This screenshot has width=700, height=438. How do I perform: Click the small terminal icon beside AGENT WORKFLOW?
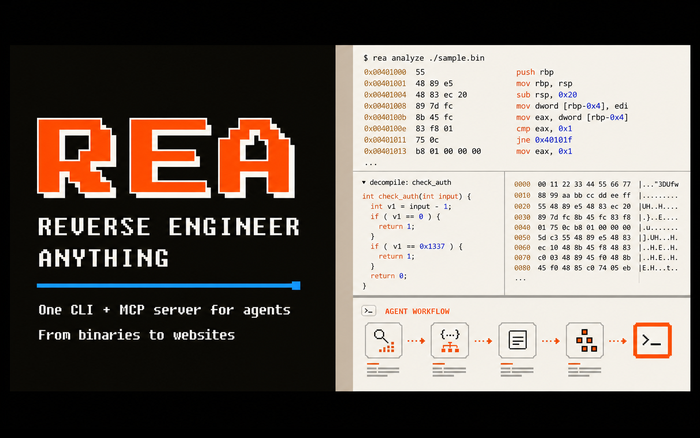tap(369, 311)
